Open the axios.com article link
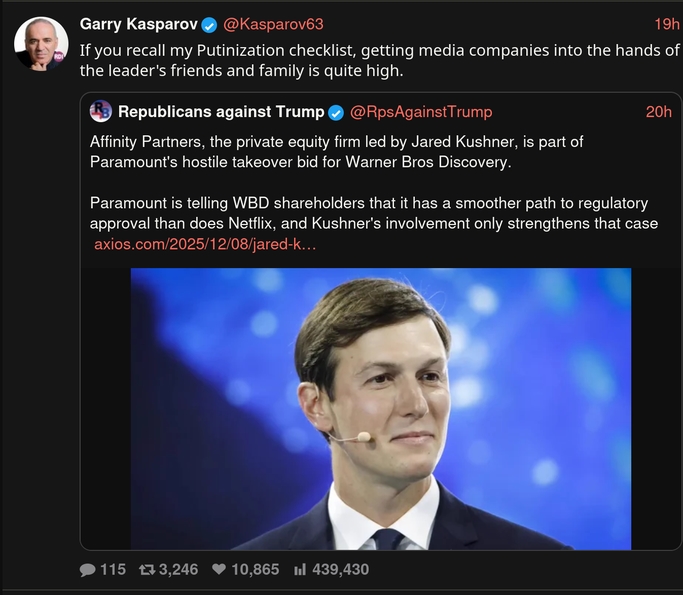 (205, 245)
